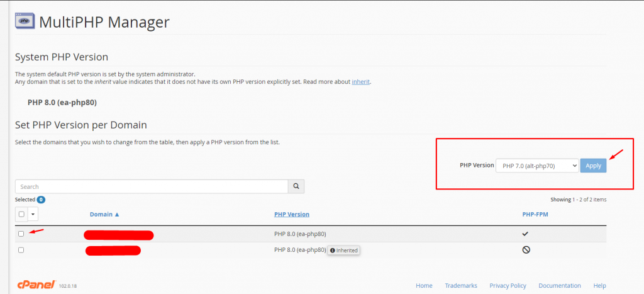Open the Home footer link

[x=424, y=285]
